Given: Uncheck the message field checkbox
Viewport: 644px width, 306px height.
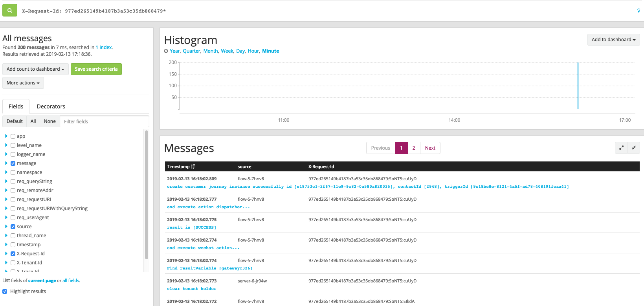Looking at the screenshot, I should click(13, 163).
